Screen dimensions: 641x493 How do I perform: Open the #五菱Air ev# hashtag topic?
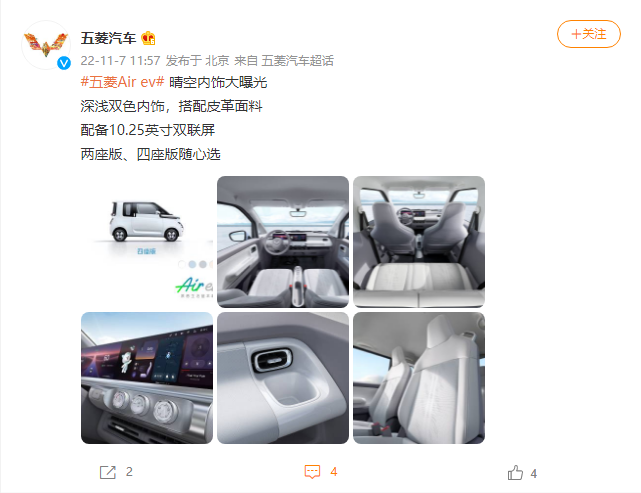coord(123,82)
